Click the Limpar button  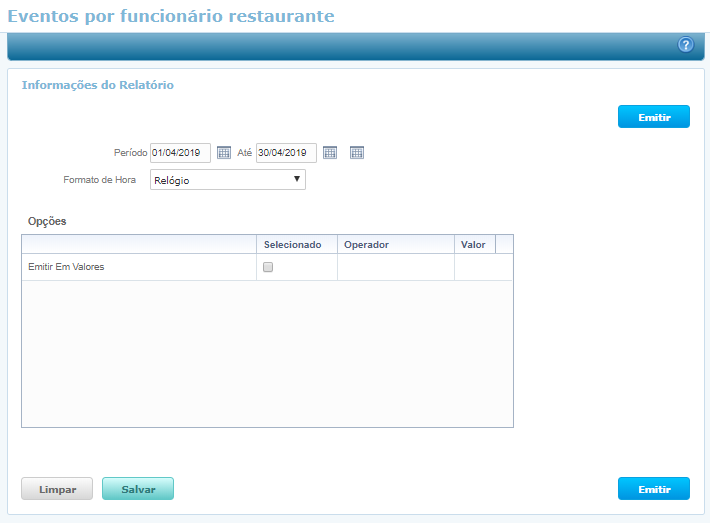pyautogui.click(x=57, y=489)
